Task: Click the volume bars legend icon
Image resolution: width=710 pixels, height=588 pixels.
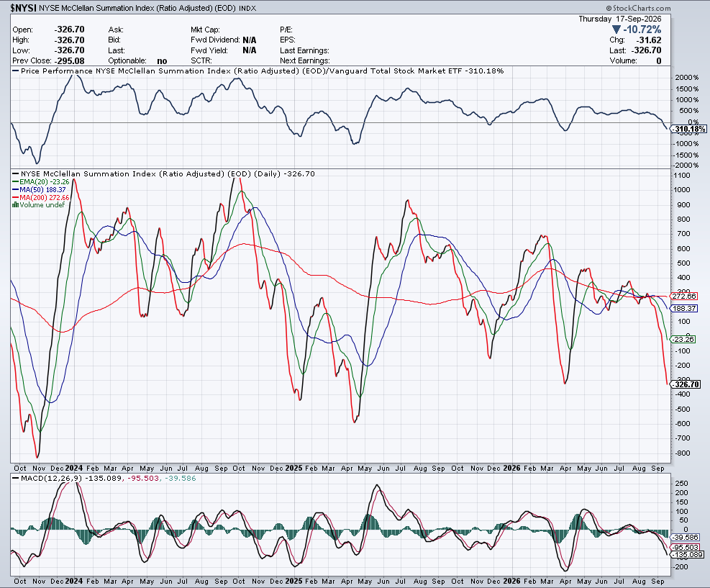Action: (x=15, y=205)
